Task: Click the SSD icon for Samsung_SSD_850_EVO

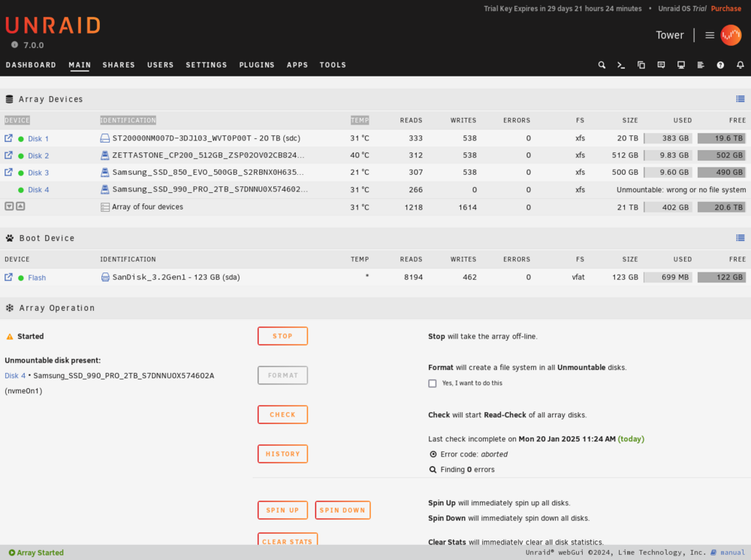Action: pyautogui.click(x=105, y=173)
